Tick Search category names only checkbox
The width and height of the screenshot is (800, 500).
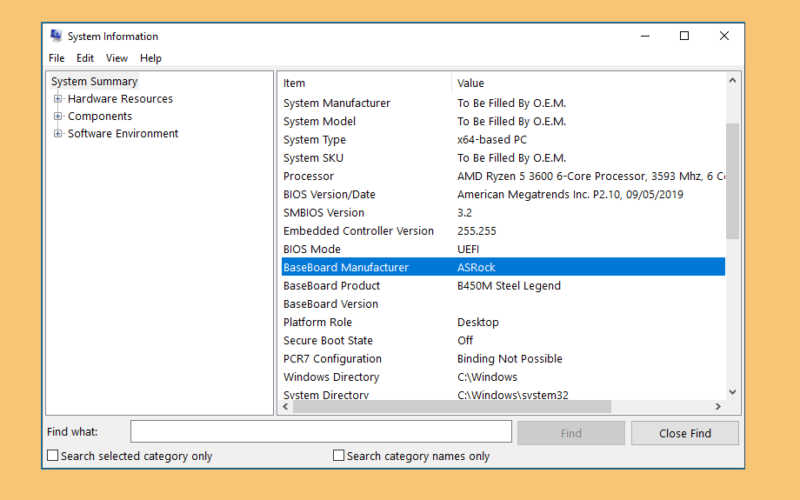[338, 455]
